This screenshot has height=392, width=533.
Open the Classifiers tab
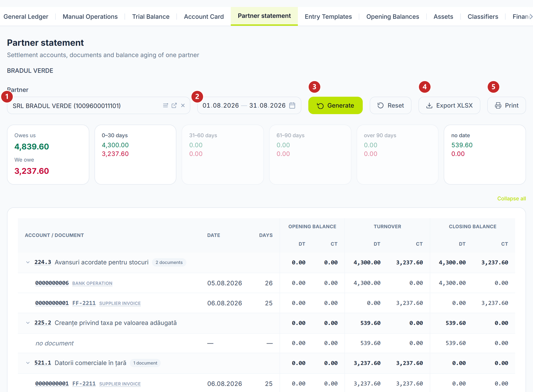[483, 17]
